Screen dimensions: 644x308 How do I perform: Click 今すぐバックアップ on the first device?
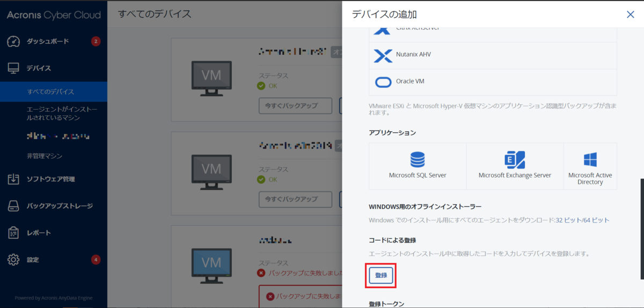tap(296, 105)
